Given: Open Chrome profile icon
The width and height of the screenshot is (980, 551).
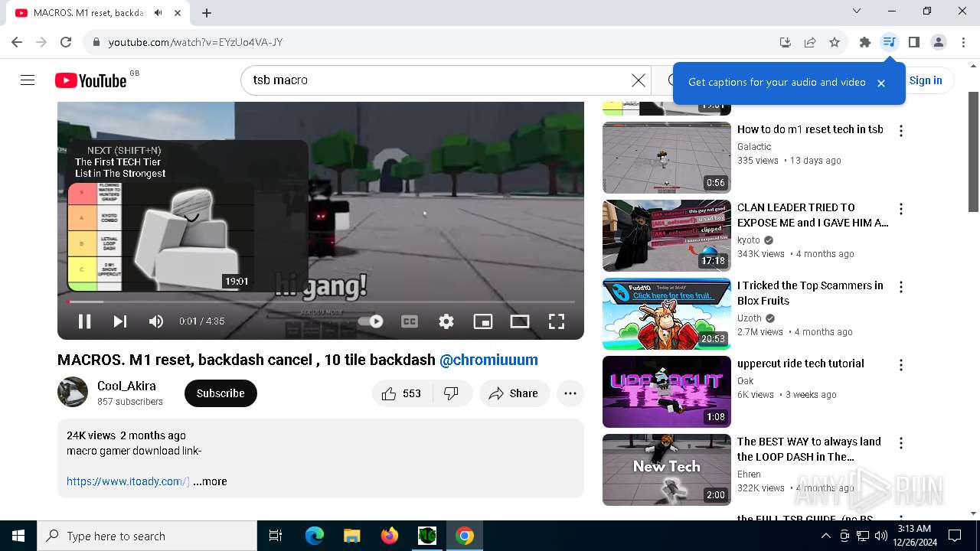Looking at the screenshot, I should point(939,42).
